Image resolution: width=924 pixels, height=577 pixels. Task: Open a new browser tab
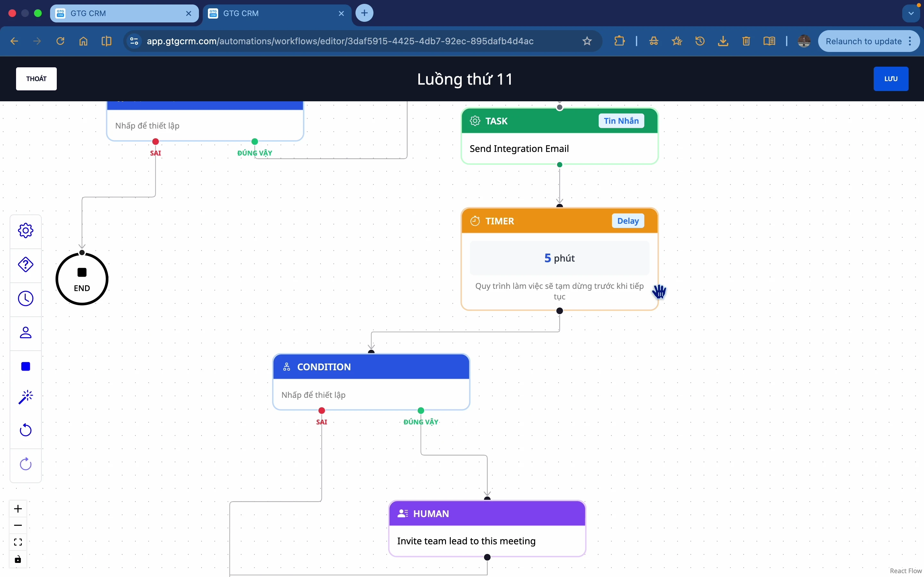364,13
